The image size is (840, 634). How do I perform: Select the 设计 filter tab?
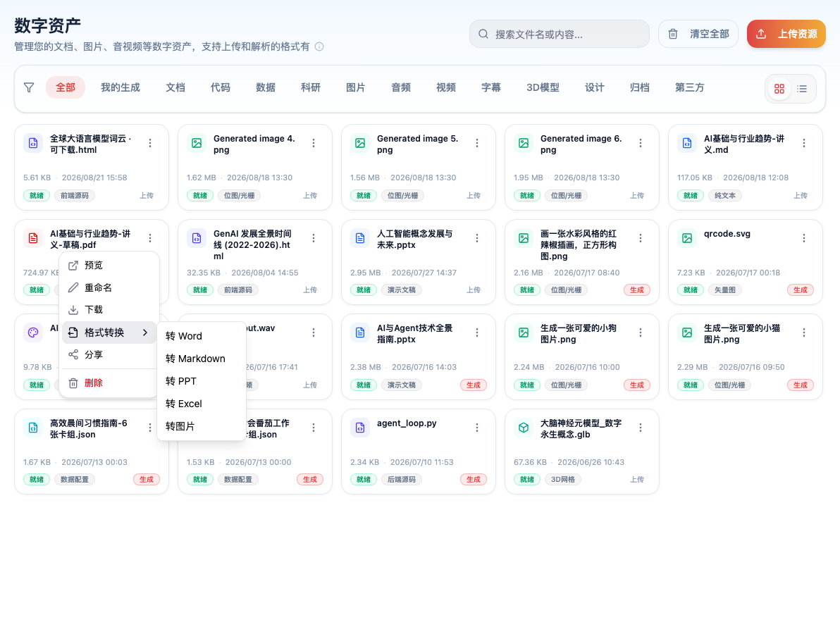pos(595,87)
